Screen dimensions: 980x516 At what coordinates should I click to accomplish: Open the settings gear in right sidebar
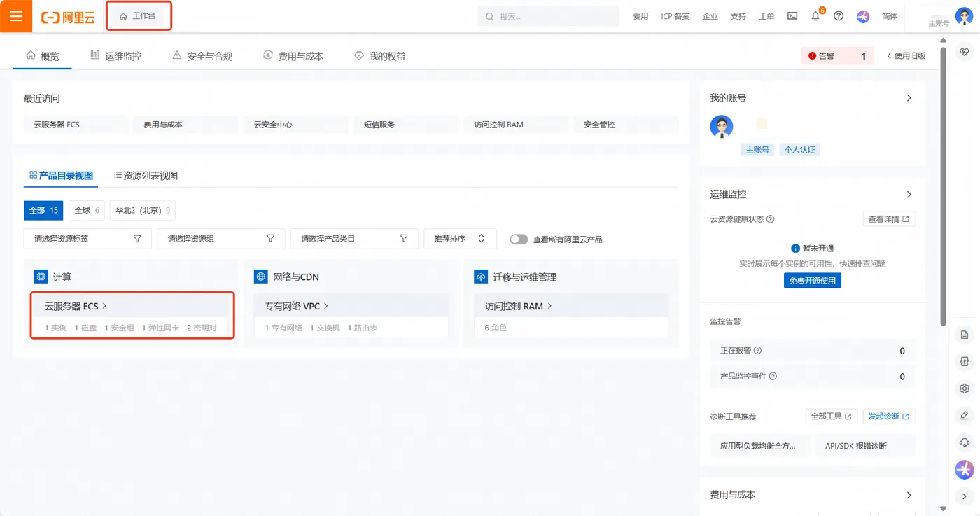tap(965, 389)
